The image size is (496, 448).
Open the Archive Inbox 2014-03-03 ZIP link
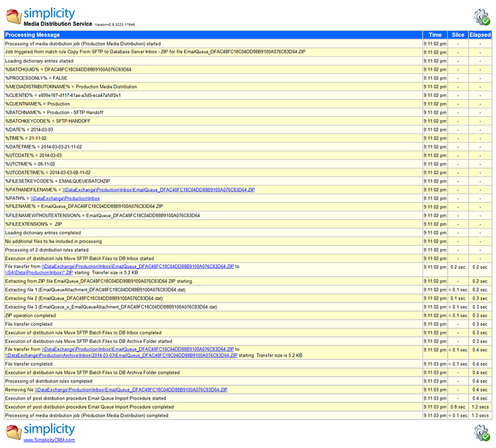(121, 355)
